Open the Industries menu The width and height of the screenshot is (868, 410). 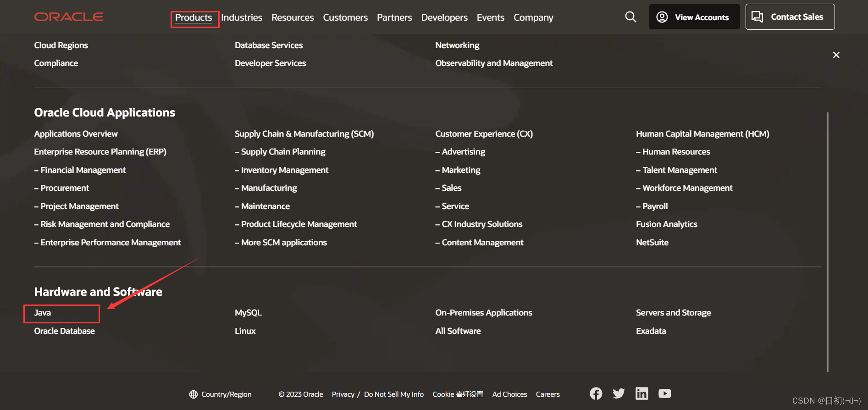(242, 17)
